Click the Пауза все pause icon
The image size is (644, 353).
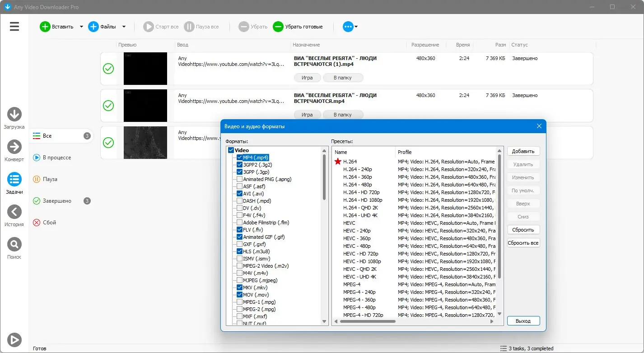click(189, 27)
